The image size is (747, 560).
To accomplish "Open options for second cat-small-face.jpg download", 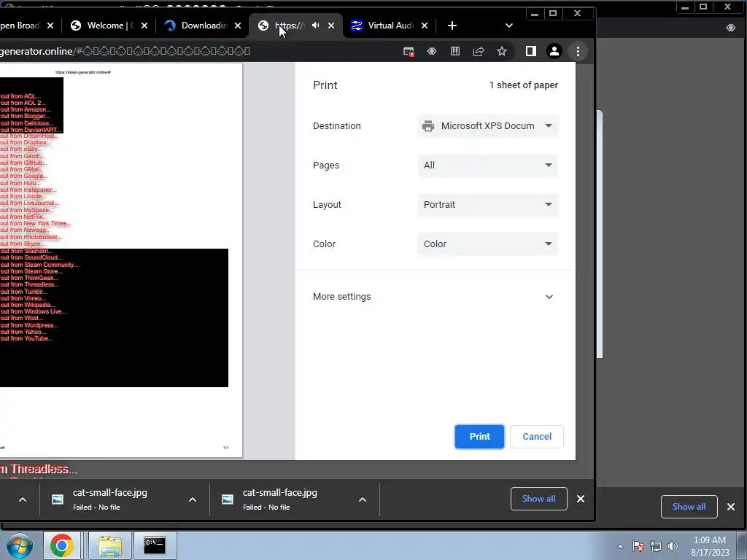I will pos(362,499).
